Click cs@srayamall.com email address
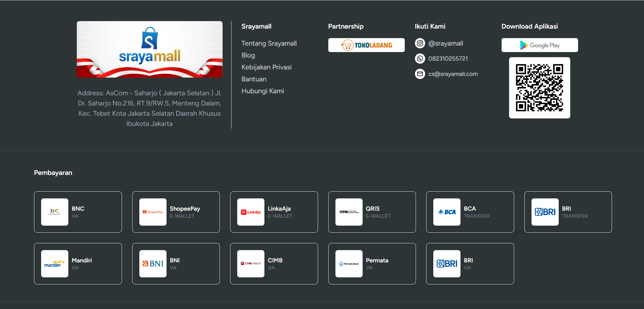The height and width of the screenshot is (309, 644). coord(453,74)
